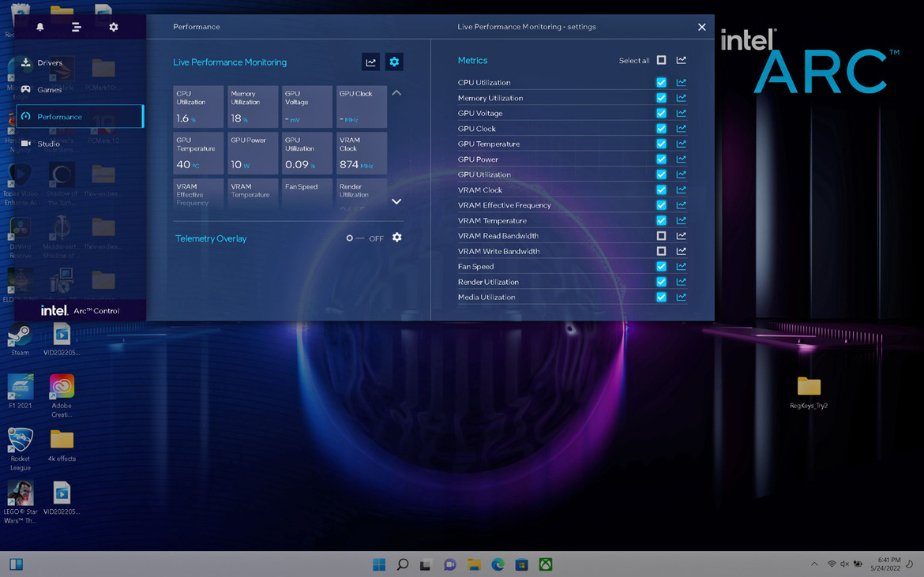Uncheck the GPU Utilization checkbox

pyautogui.click(x=661, y=174)
